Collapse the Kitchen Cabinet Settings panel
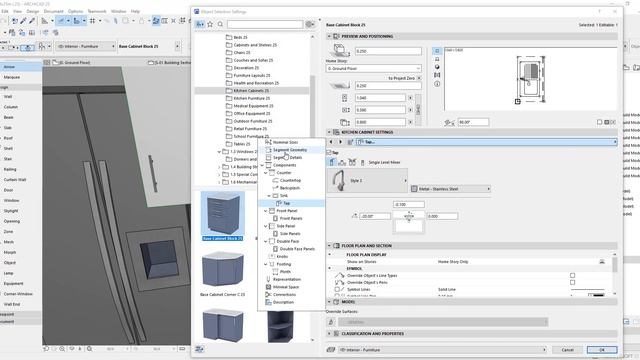640x360 pixels. pyautogui.click(x=329, y=132)
